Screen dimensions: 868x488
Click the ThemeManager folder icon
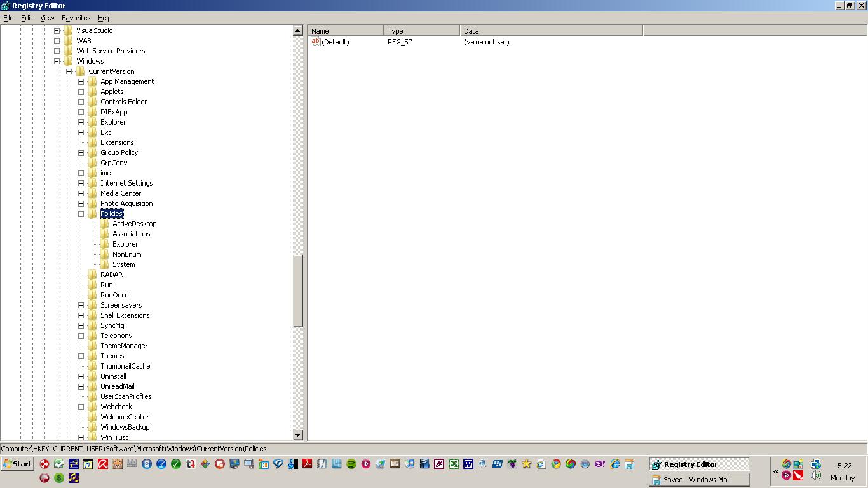pyautogui.click(x=93, y=346)
